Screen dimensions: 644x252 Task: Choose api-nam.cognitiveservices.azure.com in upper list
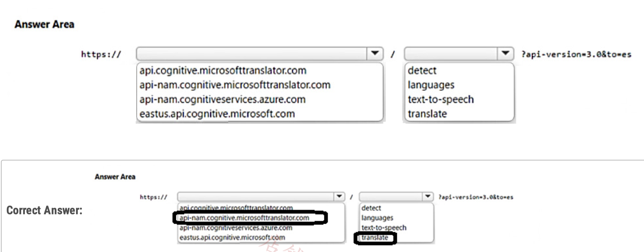[x=222, y=99]
